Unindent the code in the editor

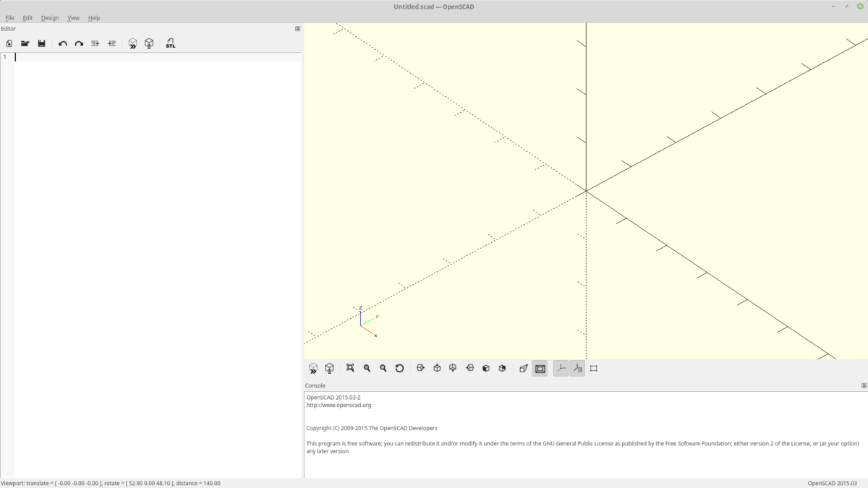(95, 43)
